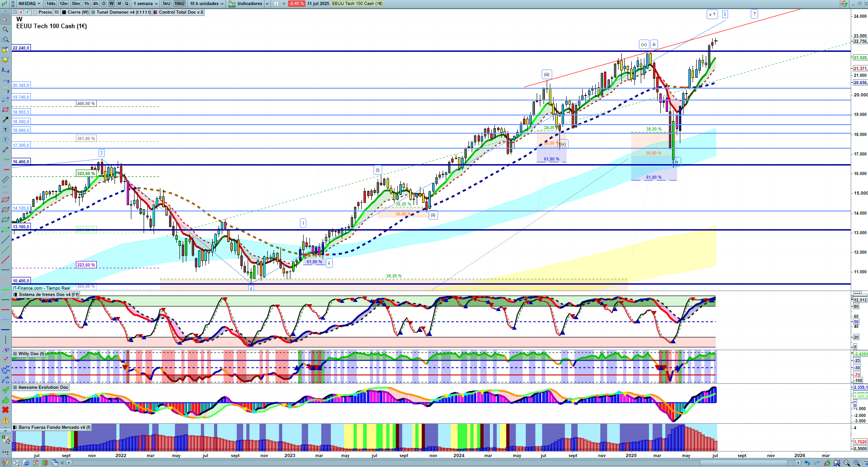The height and width of the screenshot is (467, 868).
Task: Select the 56m timeframe button
Action: [76, 4]
